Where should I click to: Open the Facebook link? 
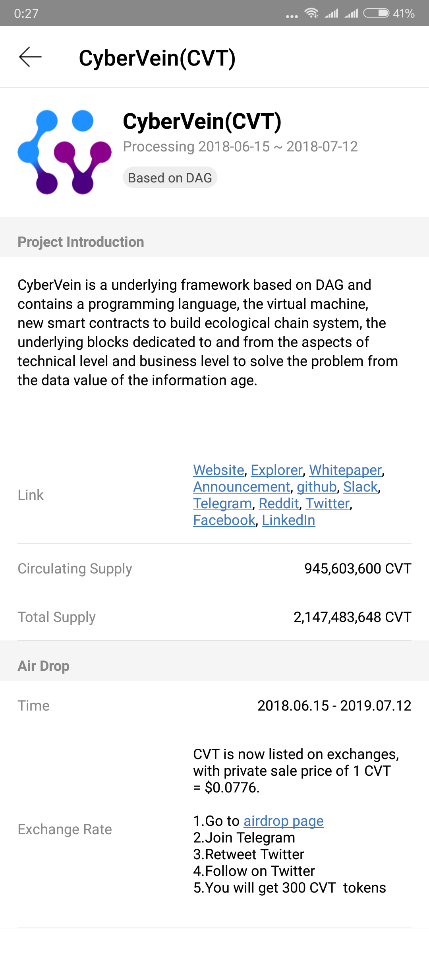[224, 520]
